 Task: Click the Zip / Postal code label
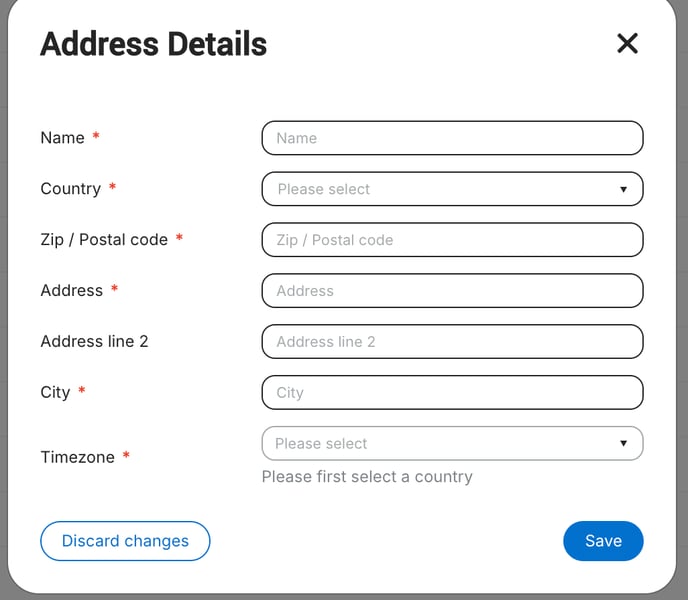(104, 240)
